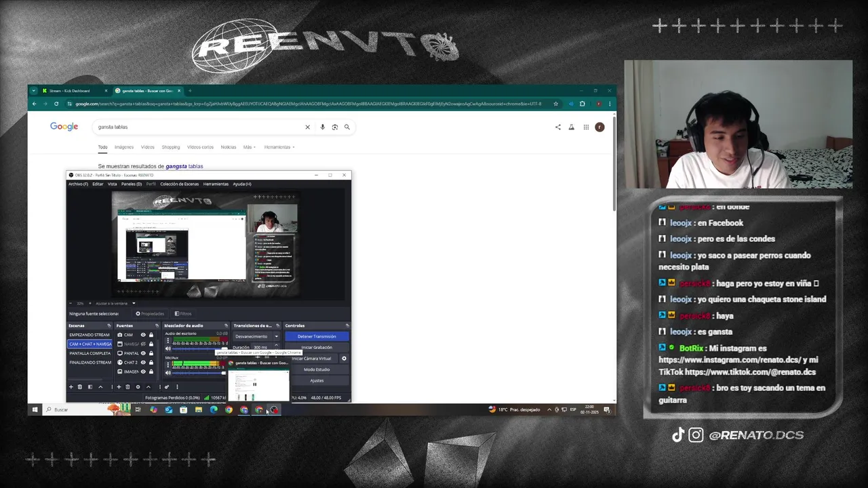The image size is (868, 488).
Task: Unlock the CAM source lock
Action: click(x=151, y=335)
